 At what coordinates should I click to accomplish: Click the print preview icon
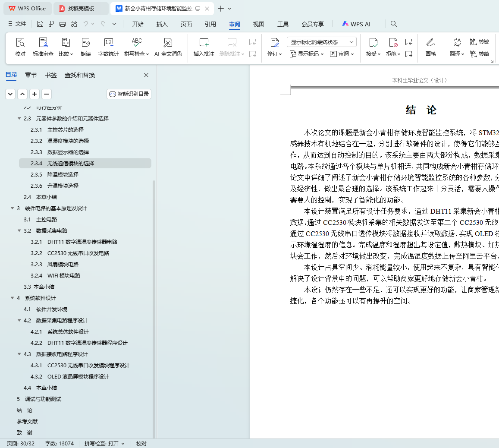[x=74, y=24]
